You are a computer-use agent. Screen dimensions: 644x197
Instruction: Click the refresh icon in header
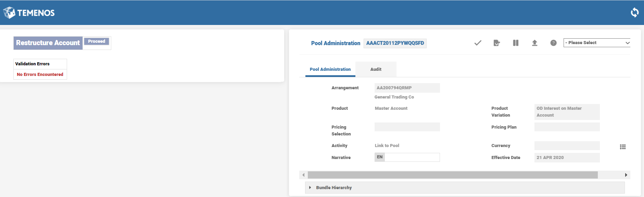[x=634, y=13]
